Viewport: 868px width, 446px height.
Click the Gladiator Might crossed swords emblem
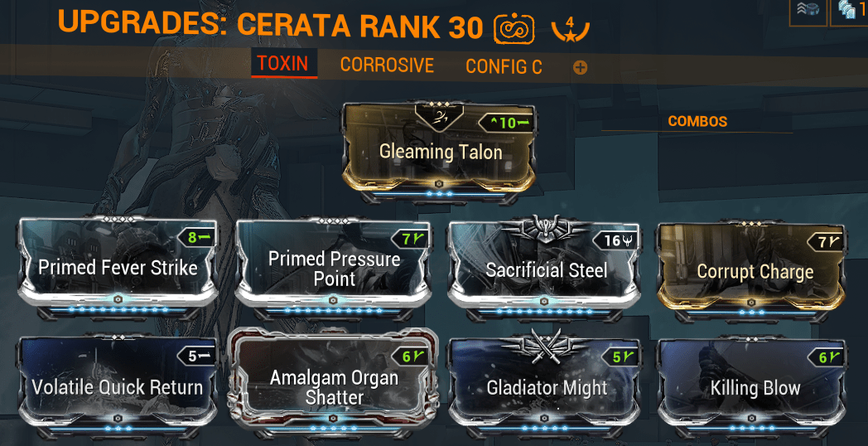[x=543, y=344]
